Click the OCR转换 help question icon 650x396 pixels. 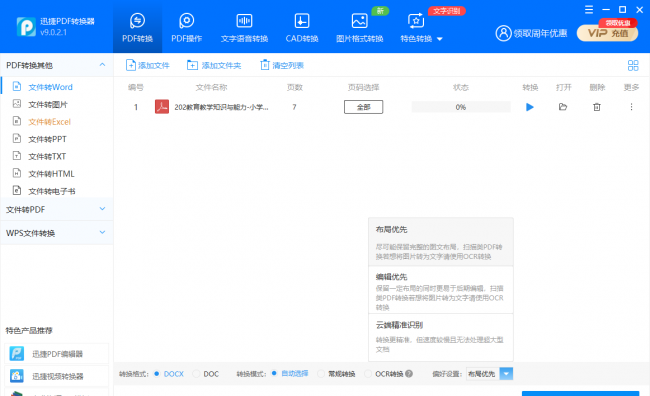click(409, 374)
